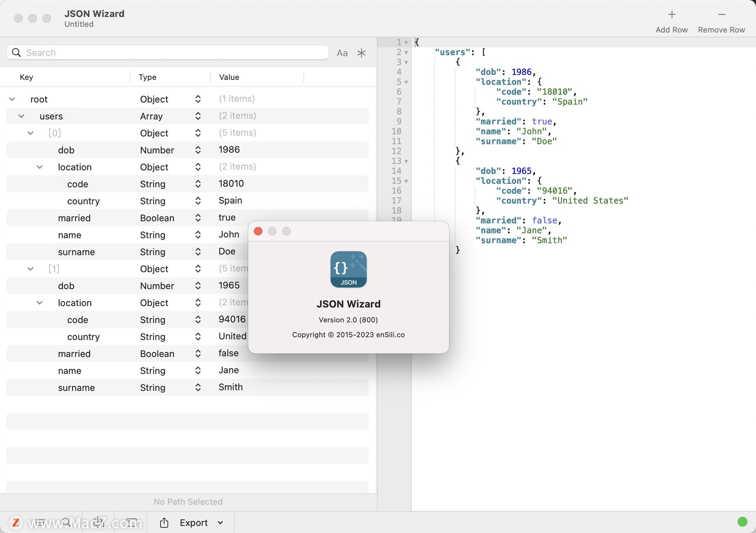Image resolution: width=756 pixels, height=533 pixels.
Task: Click the Remove Row minus icon
Action: 721,15
